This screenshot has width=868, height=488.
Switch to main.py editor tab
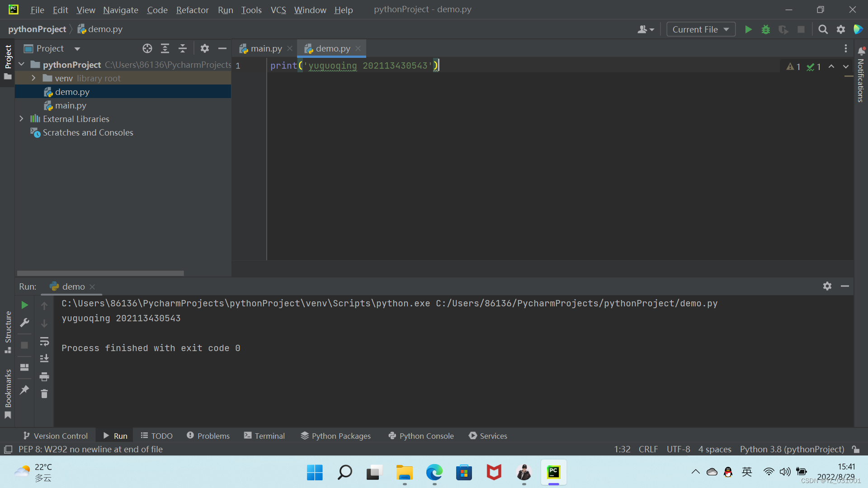[266, 48]
